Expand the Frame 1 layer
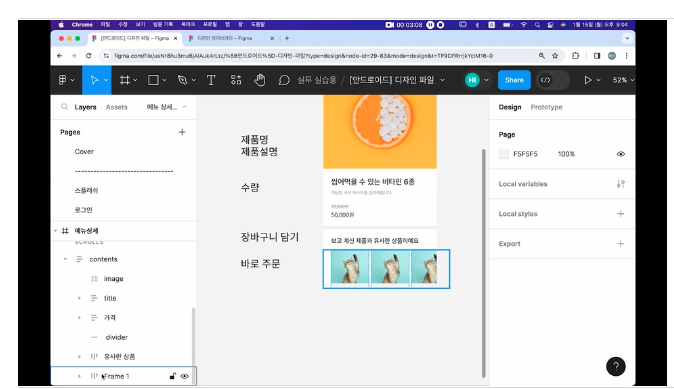 click(79, 376)
